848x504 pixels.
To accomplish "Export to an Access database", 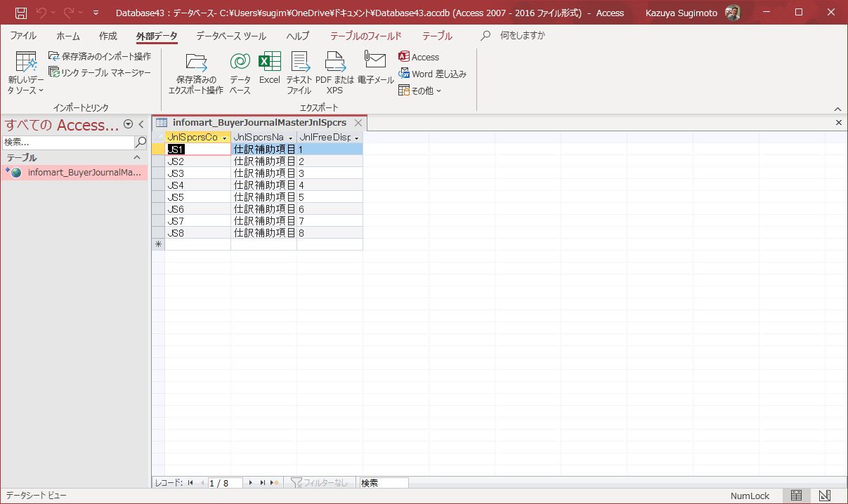I will coord(419,57).
